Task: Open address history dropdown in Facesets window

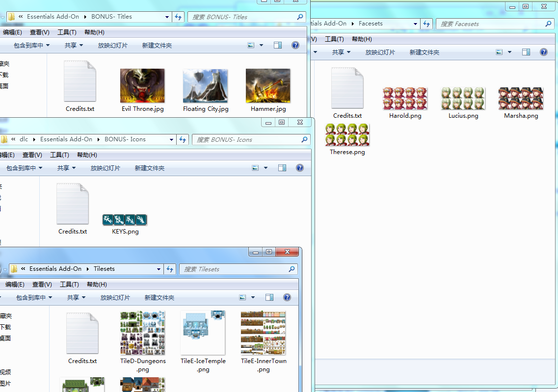Action: [x=415, y=24]
